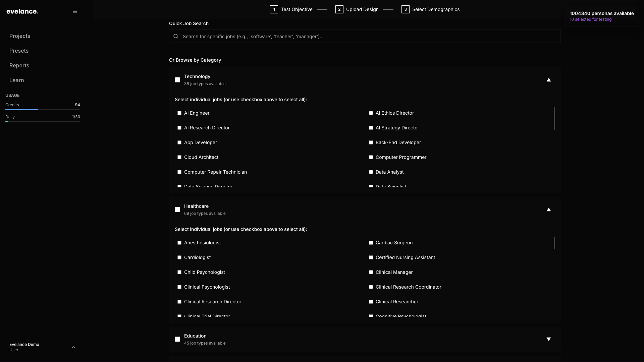644x362 pixels.
Task: Expand the Education category section
Action: pyautogui.click(x=549, y=339)
